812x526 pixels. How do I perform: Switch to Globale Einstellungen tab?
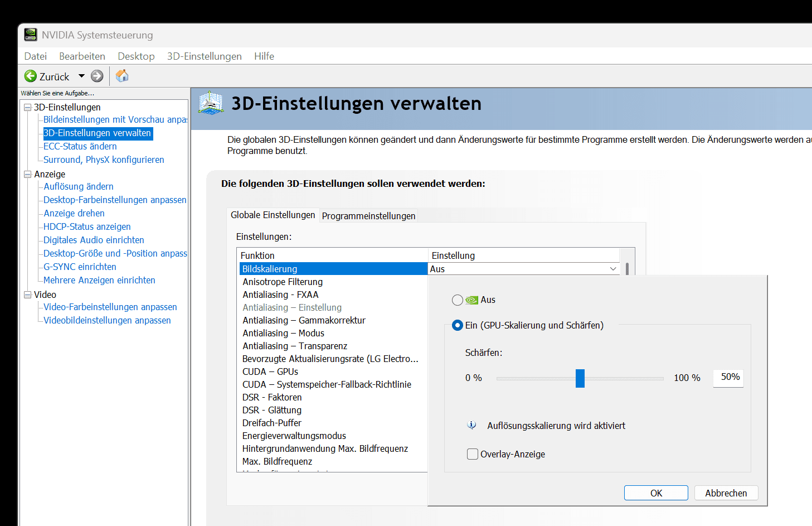click(x=273, y=215)
